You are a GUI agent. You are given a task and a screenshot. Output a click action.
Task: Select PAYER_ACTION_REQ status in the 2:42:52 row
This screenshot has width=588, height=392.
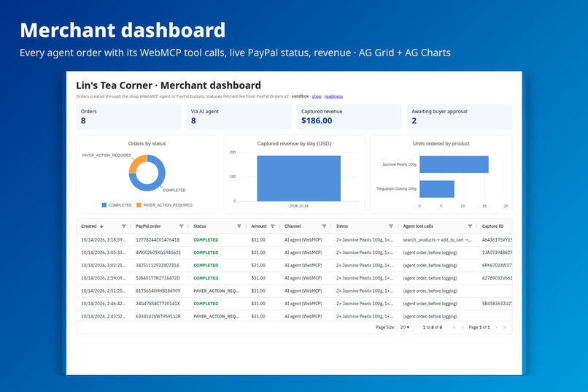tap(217, 316)
